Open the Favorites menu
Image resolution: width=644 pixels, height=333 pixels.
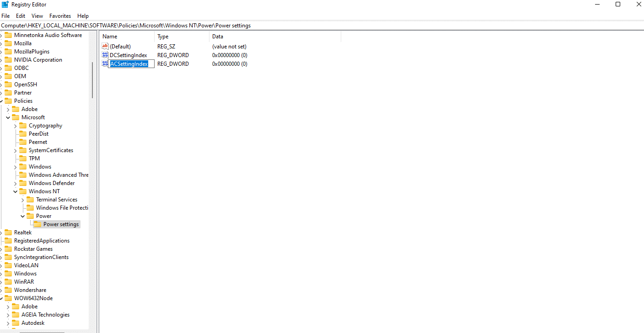tap(60, 16)
